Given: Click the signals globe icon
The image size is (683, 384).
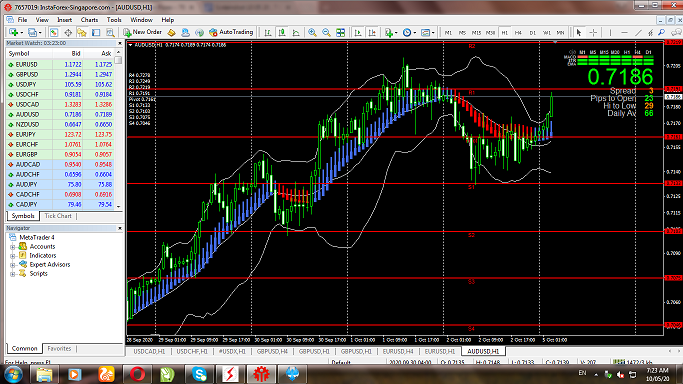Looking at the screenshot, I should pyautogui.click(x=199, y=32).
